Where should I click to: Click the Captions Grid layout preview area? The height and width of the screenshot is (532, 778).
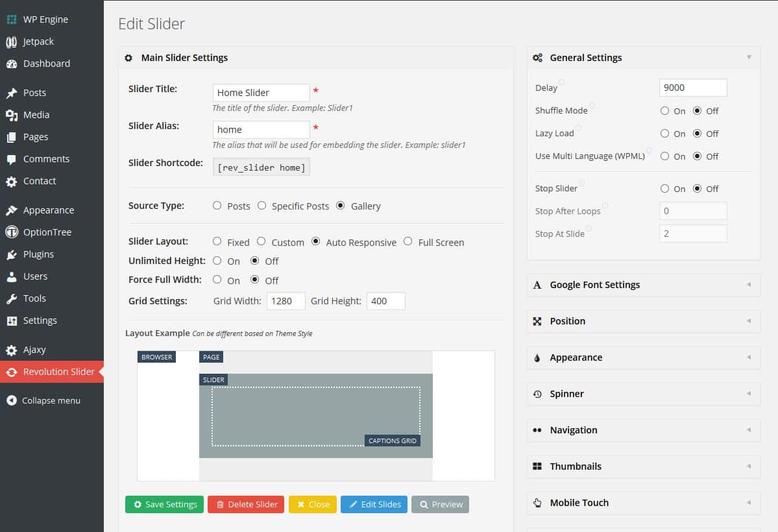coord(315,416)
